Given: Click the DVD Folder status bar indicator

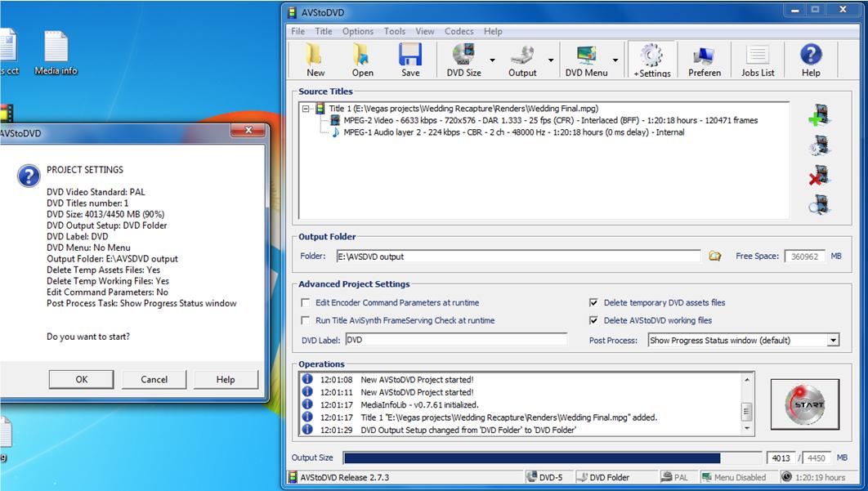Looking at the screenshot, I should pos(603,477).
